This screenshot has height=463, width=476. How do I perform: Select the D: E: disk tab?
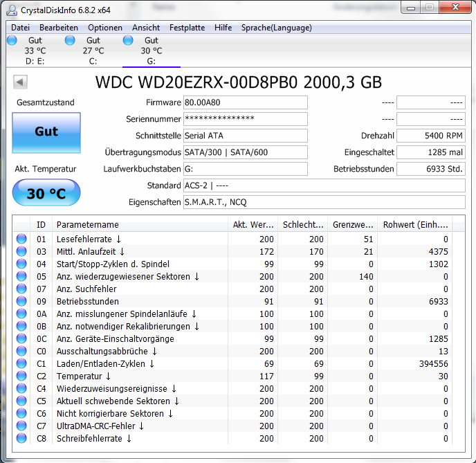pyautogui.click(x=35, y=51)
